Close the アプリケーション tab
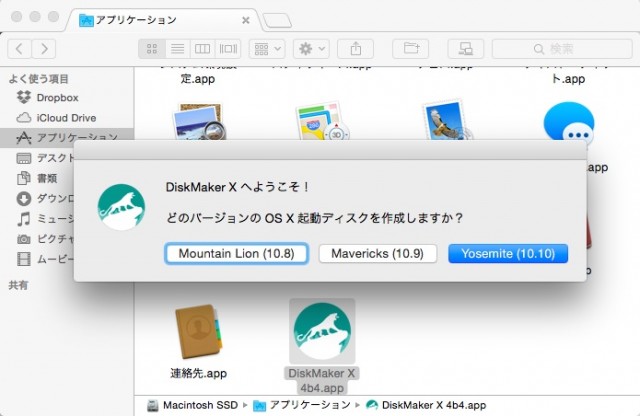The width and height of the screenshot is (640, 416). coord(246,20)
